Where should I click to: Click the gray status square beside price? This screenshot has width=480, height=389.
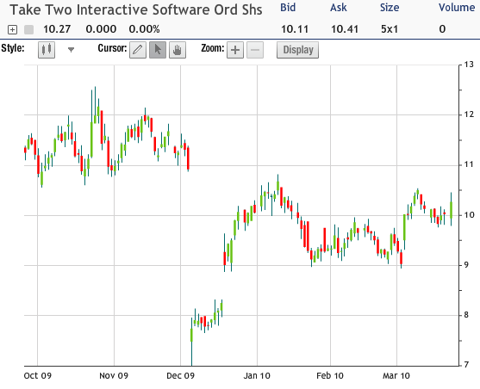[29, 30]
